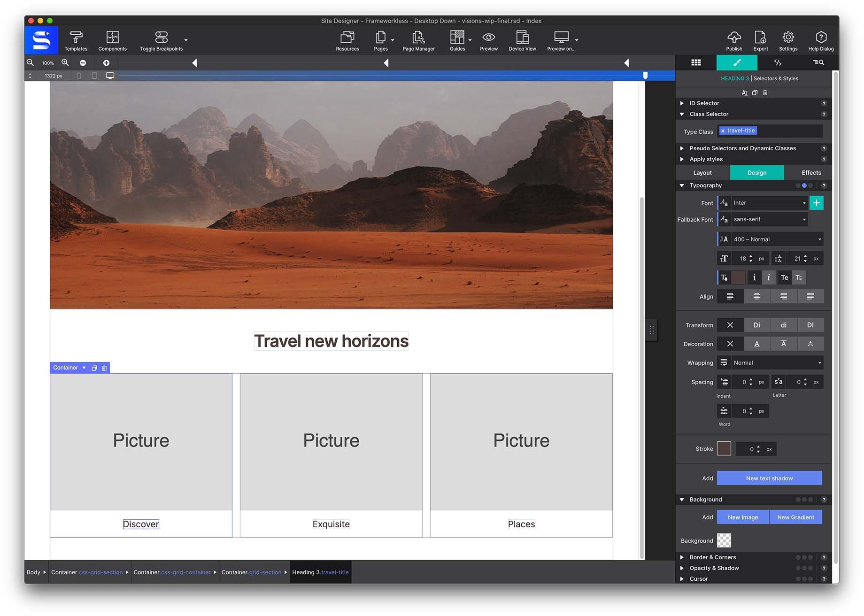Add breakpoint with the plus circle
The image size is (864, 616).
pyautogui.click(x=106, y=63)
